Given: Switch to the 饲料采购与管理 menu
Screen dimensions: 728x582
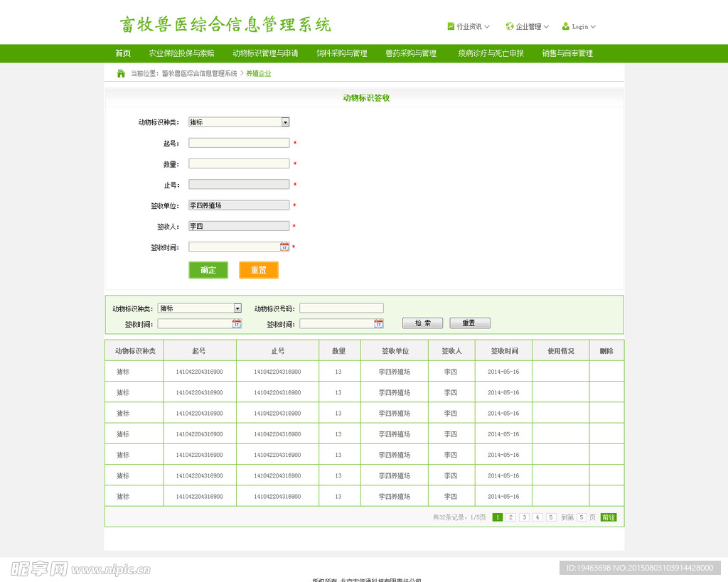Looking at the screenshot, I should [342, 53].
